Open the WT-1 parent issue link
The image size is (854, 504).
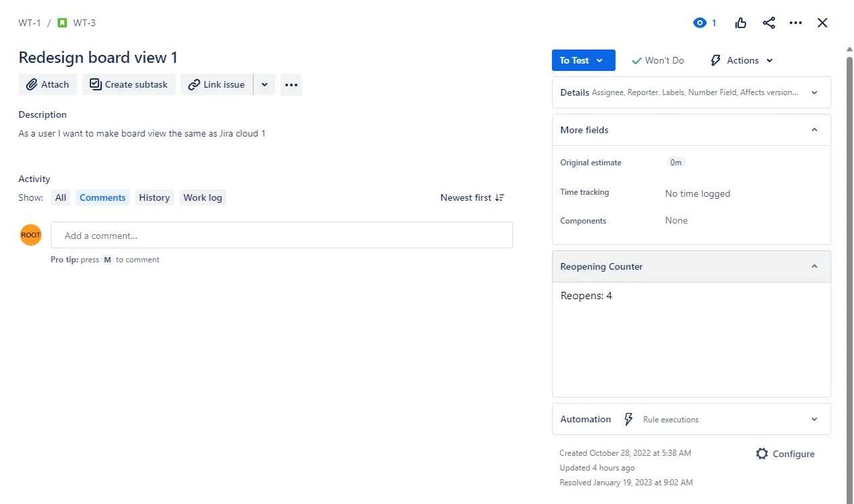pos(29,23)
